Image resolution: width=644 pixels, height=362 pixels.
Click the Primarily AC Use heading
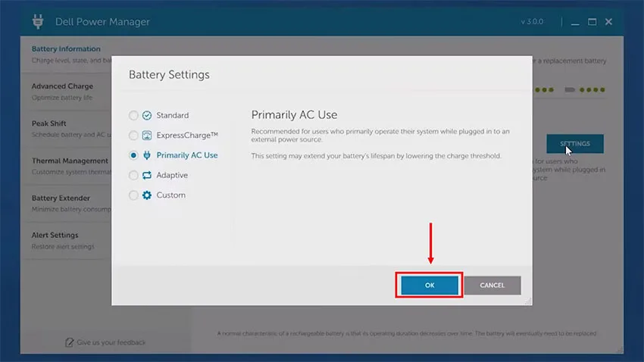click(x=294, y=115)
